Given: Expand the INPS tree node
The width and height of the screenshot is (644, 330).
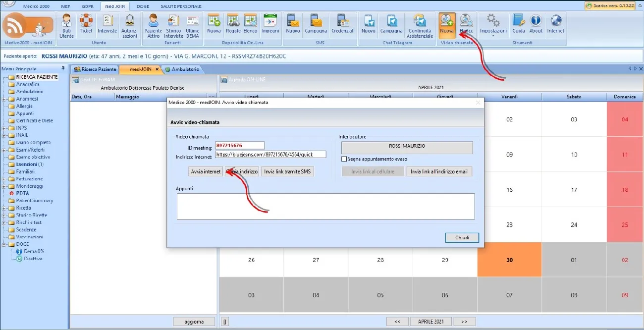Looking at the screenshot, I should click(4, 128).
